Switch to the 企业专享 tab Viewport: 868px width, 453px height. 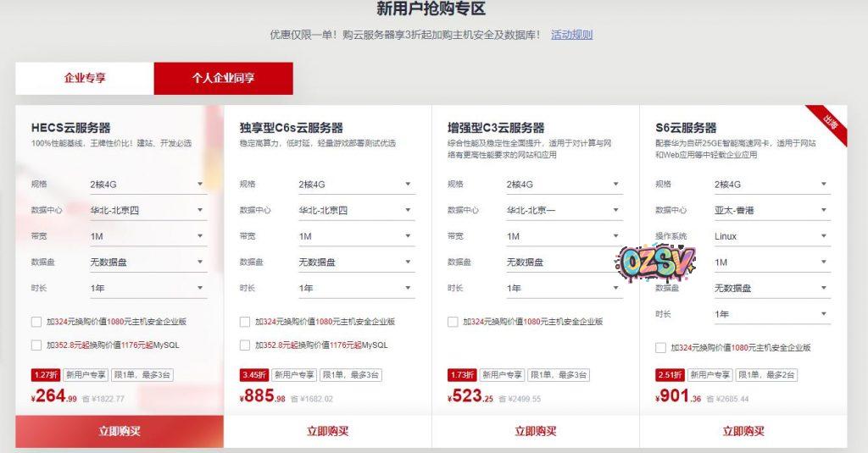pyautogui.click(x=85, y=78)
